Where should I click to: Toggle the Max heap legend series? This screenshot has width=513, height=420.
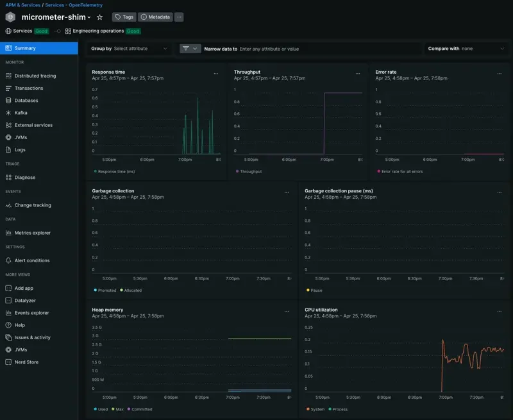coord(117,409)
